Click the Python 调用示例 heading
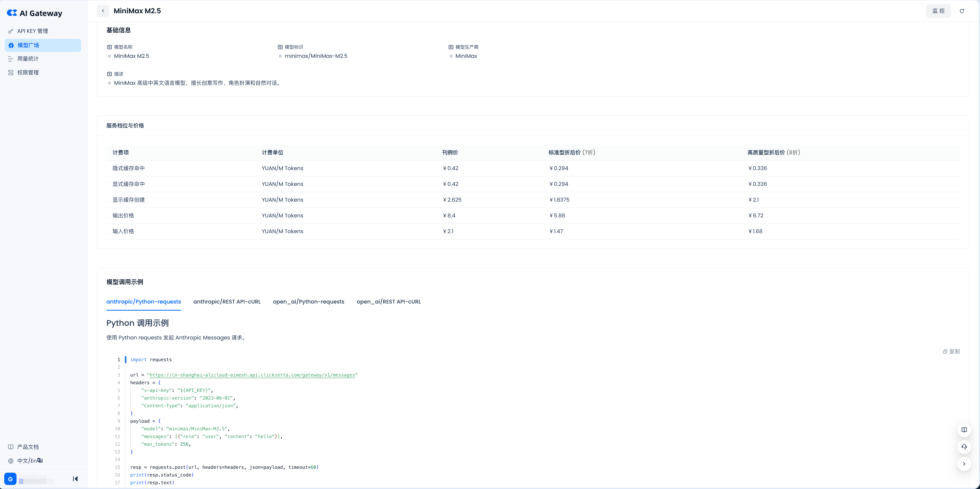The height and width of the screenshot is (489, 980). point(138,323)
